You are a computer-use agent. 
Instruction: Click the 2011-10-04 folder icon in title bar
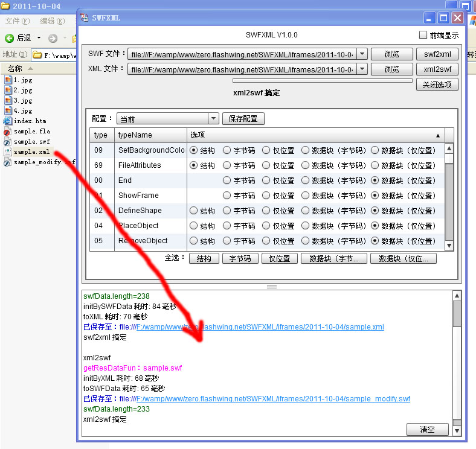tap(5, 6)
